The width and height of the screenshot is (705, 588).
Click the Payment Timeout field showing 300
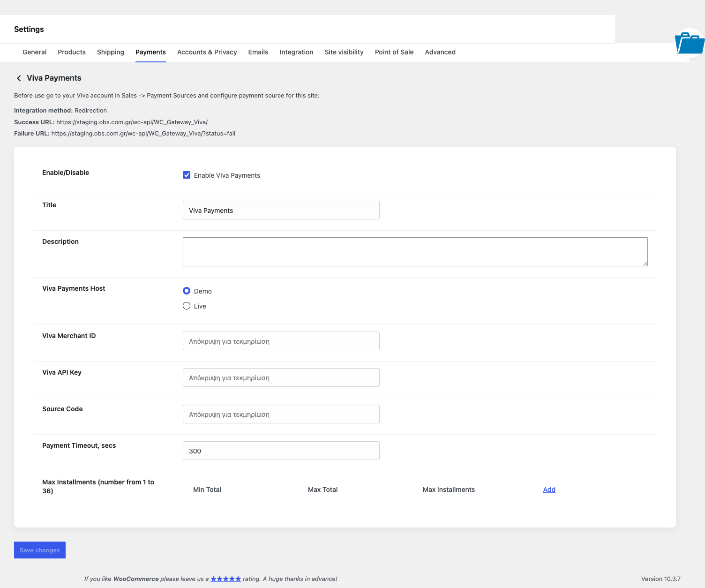click(281, 451)
